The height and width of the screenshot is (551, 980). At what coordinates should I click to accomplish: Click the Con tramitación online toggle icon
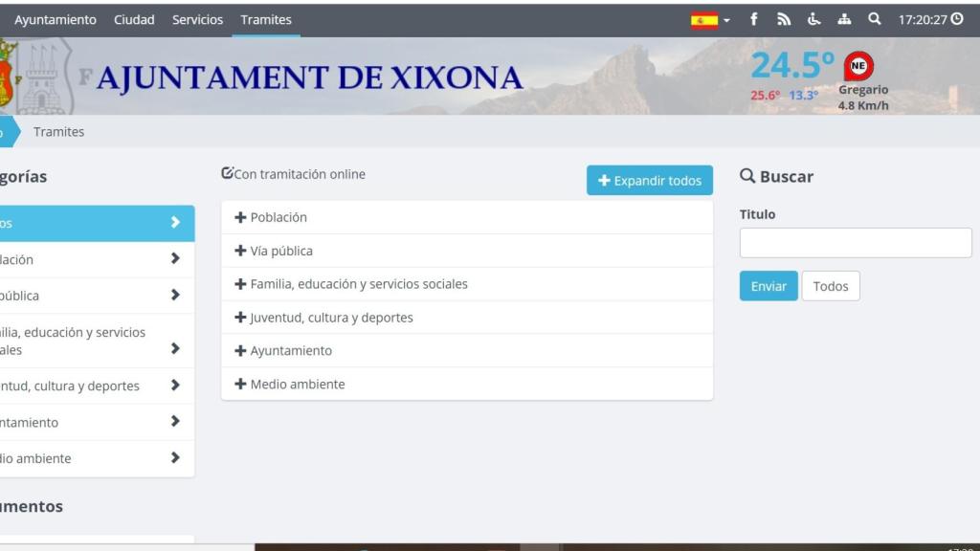point(227,172)
